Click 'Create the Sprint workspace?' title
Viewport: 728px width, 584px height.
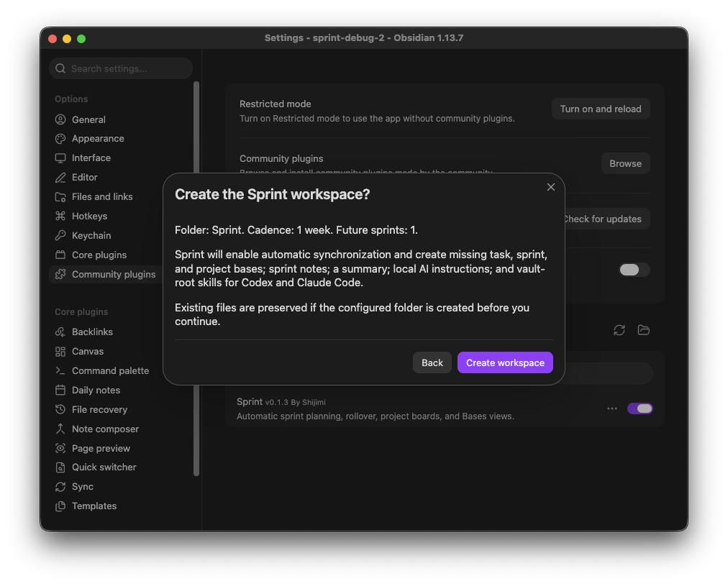(273, 194)
